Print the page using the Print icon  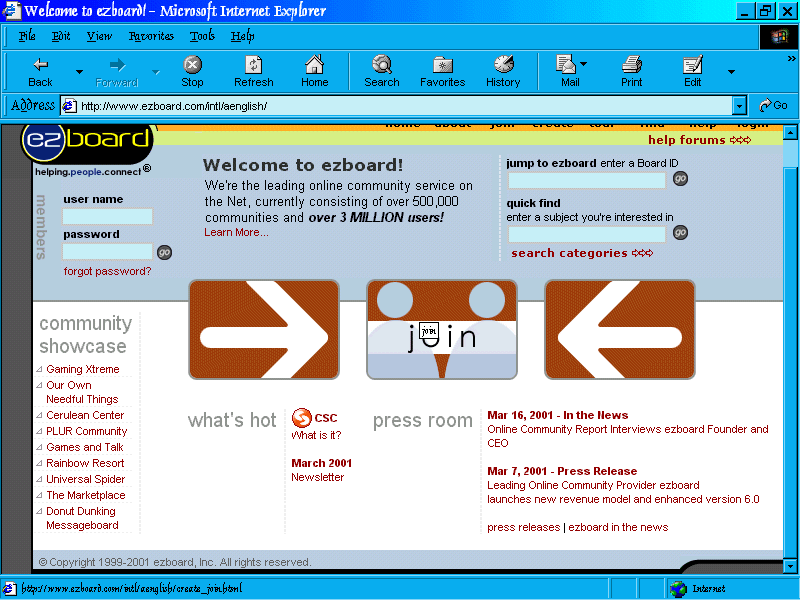[x=631, y=72]
